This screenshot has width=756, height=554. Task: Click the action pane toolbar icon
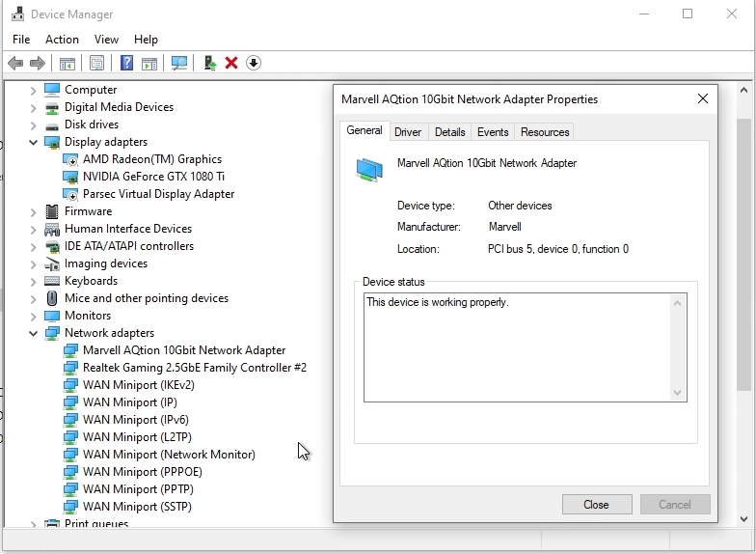click(149, 64)
